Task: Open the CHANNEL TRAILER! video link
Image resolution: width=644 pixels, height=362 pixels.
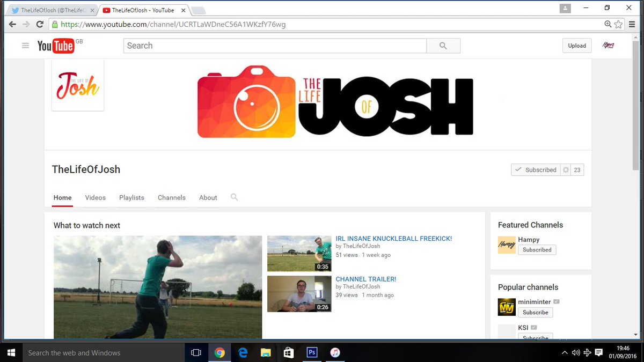Action: pyautogui.click(x=365, y=279)
